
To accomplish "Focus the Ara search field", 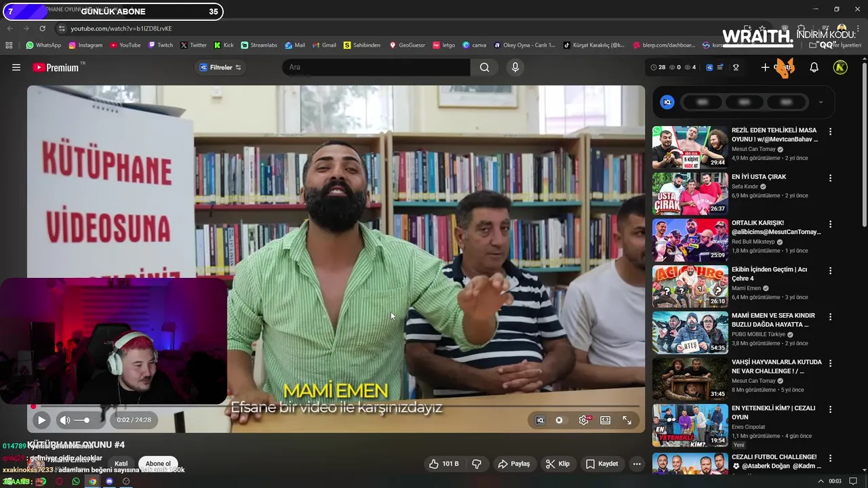I will pyautogui.click(x=376, y=67).
